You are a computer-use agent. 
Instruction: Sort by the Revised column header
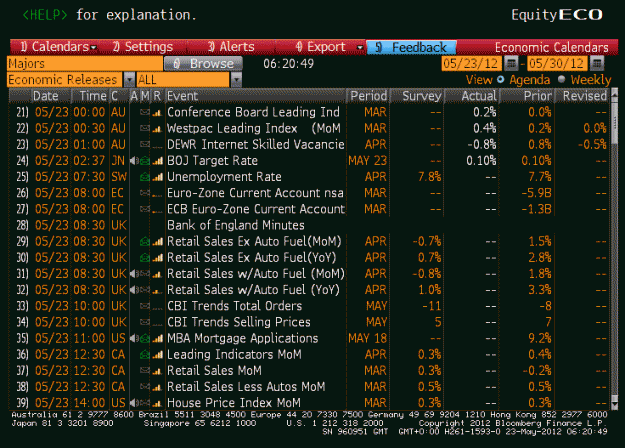point(584,96)
